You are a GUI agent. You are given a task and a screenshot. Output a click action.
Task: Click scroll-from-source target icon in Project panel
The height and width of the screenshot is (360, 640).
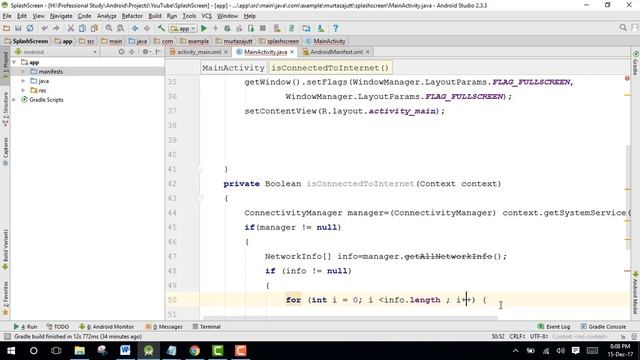click(121, 52)
